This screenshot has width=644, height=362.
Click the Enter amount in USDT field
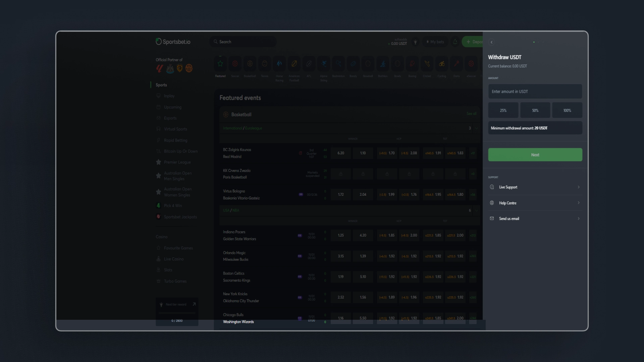[535, 91]
